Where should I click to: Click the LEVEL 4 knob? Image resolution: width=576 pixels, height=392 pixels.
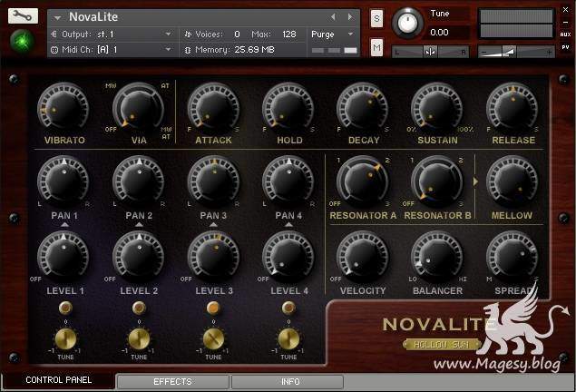[288, 257]
